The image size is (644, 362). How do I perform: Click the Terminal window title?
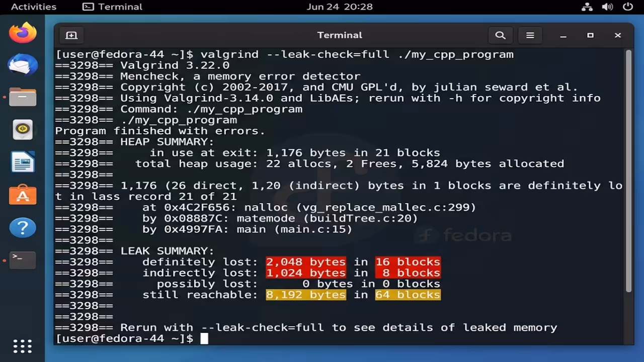tap(340, 35)
